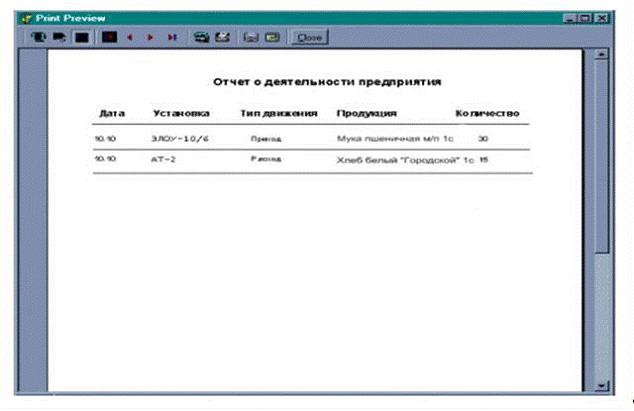The width and height of the screenshot is (634, 411).
Task: Minimize the Print Preview window
Action: 569,18
